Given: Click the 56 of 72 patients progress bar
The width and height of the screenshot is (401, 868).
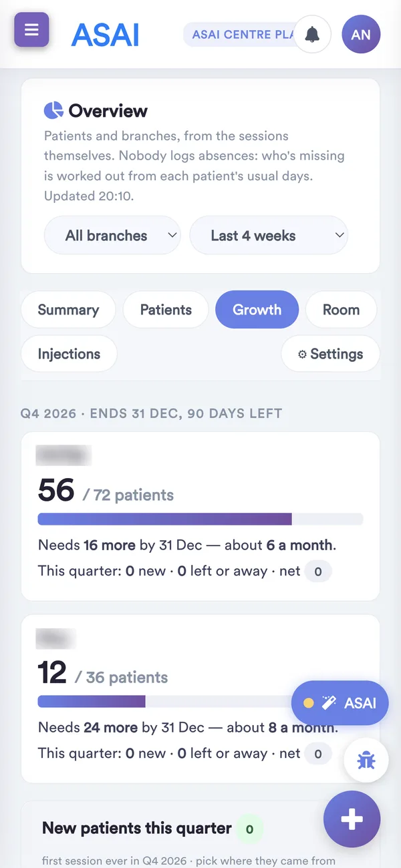Looking at the screenshot, I should 200,519.
